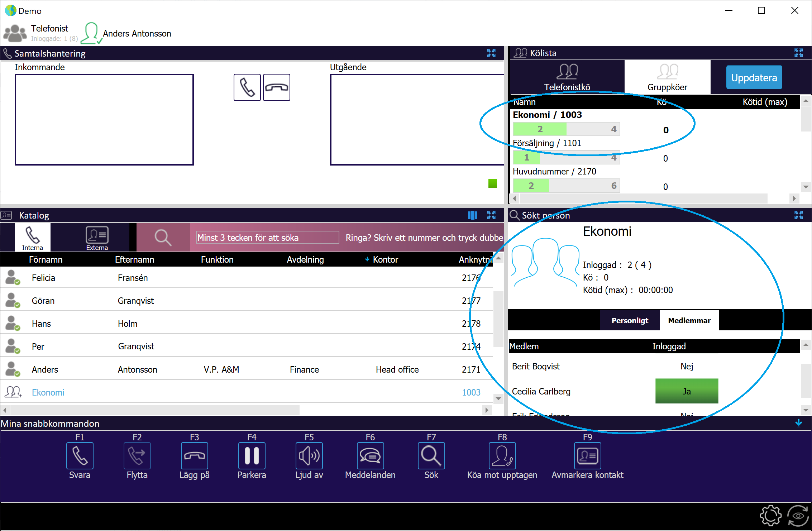Select the Externa catalog tab
The height and width of the screenshot is (531, 812).
97,237
